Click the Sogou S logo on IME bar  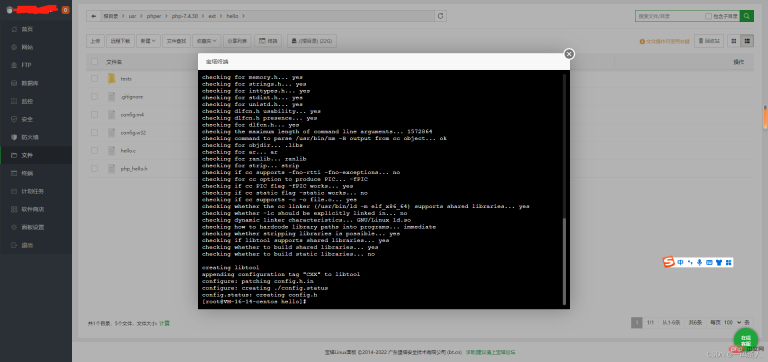coord(669,262)
